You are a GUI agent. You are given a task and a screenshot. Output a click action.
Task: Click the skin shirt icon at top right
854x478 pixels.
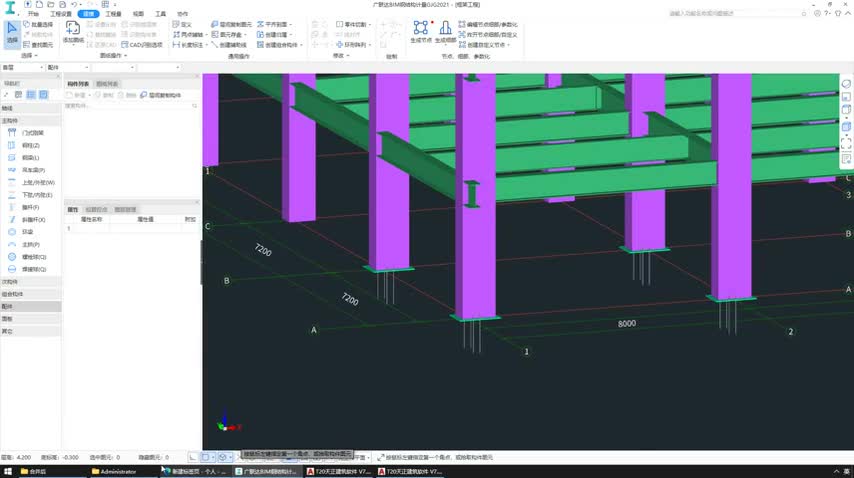click(x=838, y=13)
